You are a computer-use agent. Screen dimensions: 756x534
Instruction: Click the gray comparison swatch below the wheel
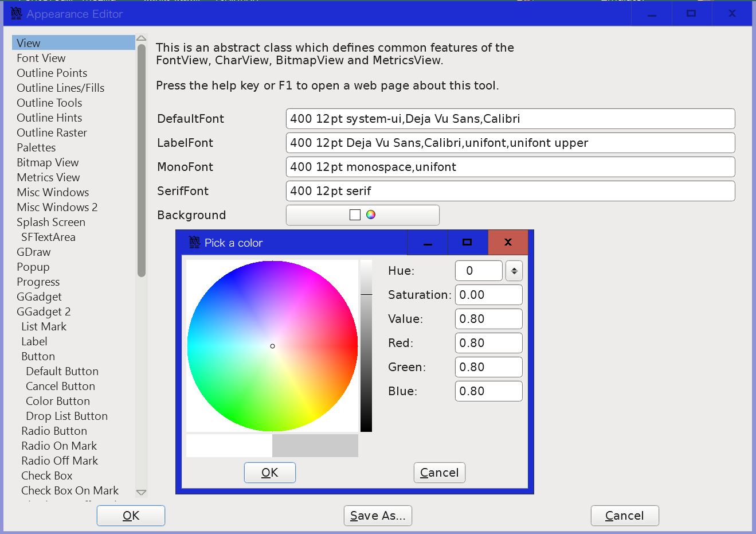coord(315,445)
